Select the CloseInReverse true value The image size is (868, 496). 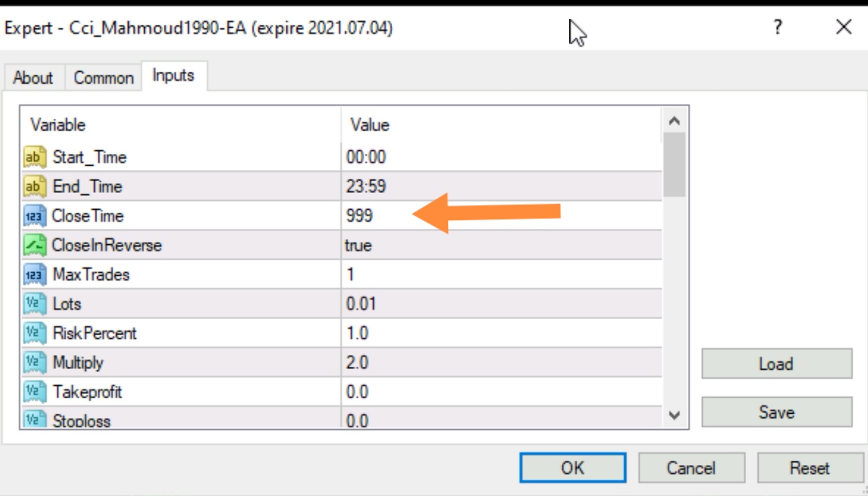pyautogui.click(x=359, y=246)
